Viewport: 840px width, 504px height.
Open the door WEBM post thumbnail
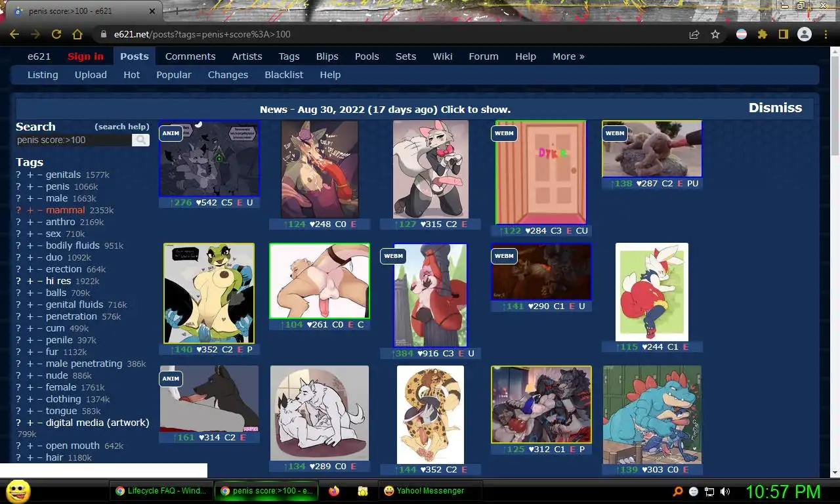coord(541,172)
